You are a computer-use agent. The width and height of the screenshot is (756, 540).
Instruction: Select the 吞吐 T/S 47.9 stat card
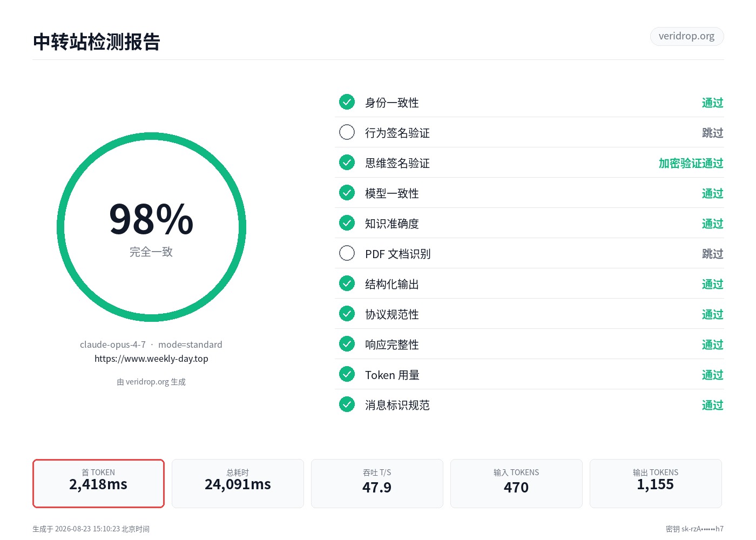coord(377,483)
